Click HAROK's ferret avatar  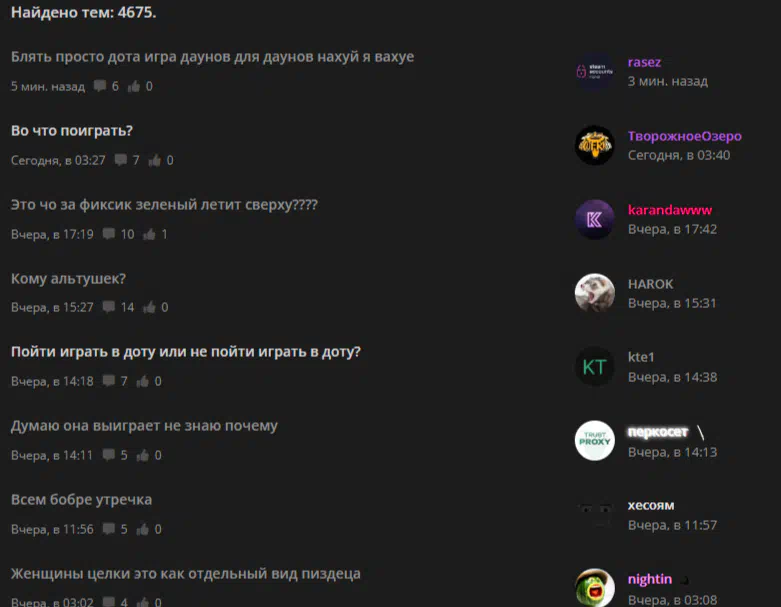594,293
